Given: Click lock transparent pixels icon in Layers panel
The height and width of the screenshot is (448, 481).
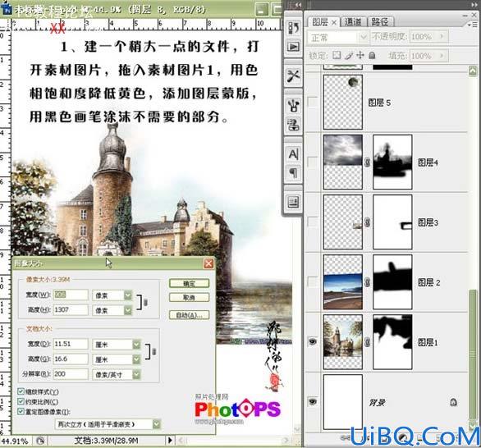Looking at the screenshot, I should pyautogui.click(x=337, y=55).
